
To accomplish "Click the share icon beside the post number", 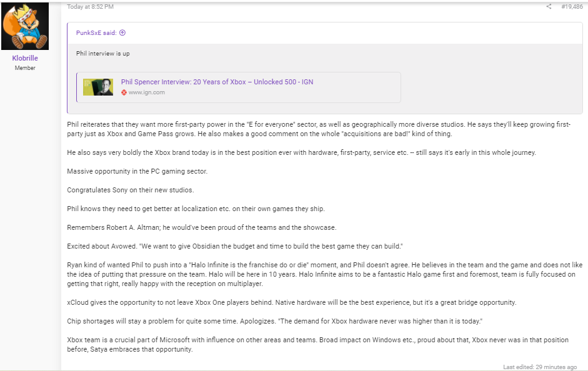I will (549, 7).
